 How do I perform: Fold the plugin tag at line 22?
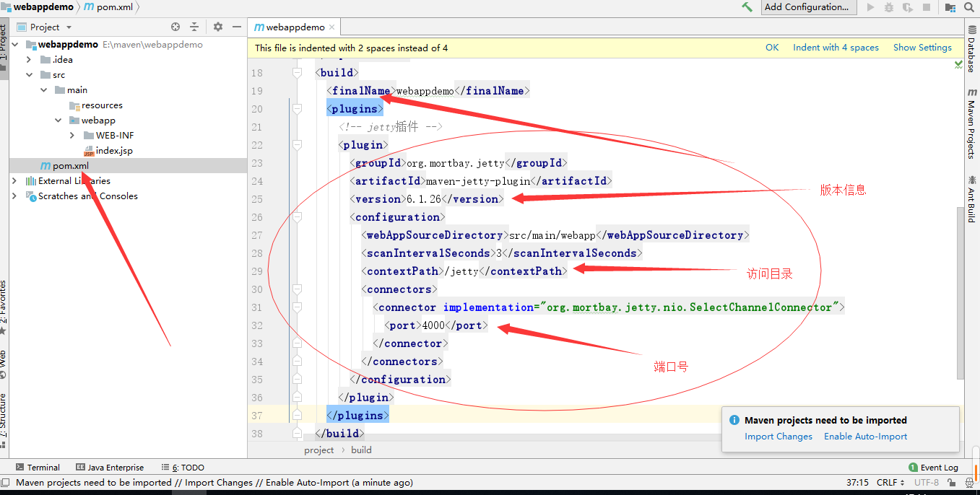click(296, 145)
